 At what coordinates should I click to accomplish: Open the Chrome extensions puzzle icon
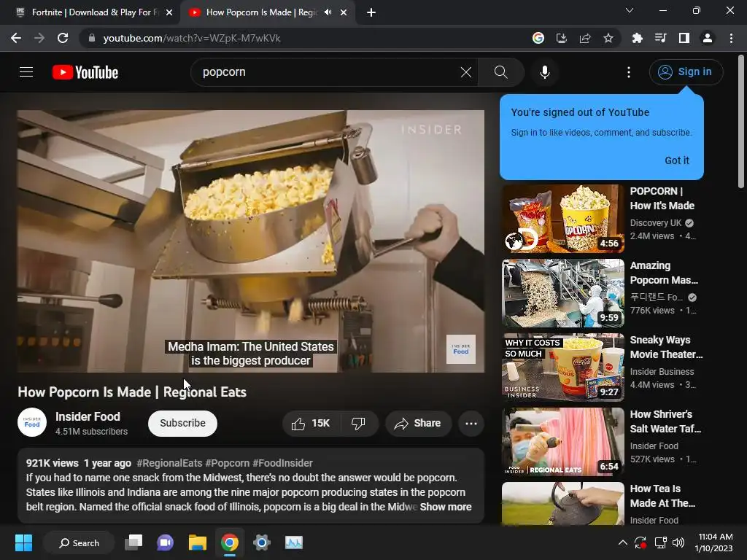(x=637, y=38)
